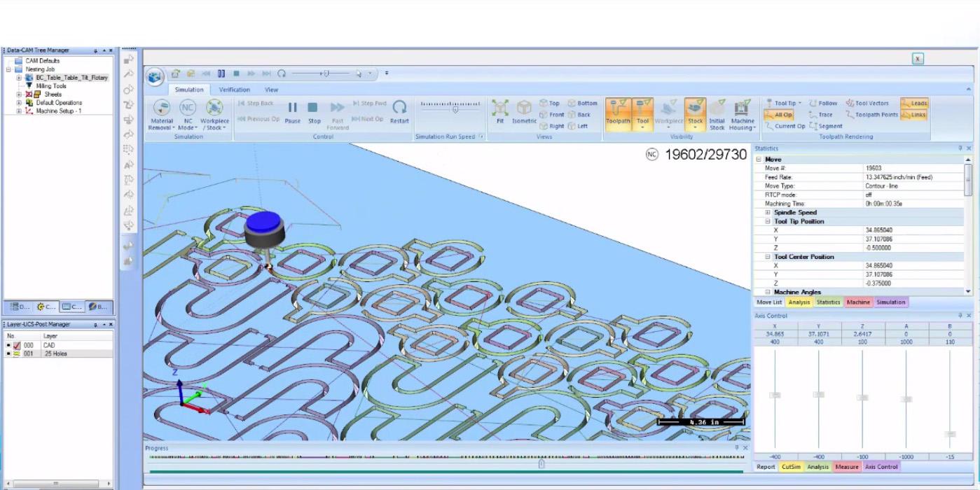
Task: Collapse the Move statistics section
Action: point(759,160)
